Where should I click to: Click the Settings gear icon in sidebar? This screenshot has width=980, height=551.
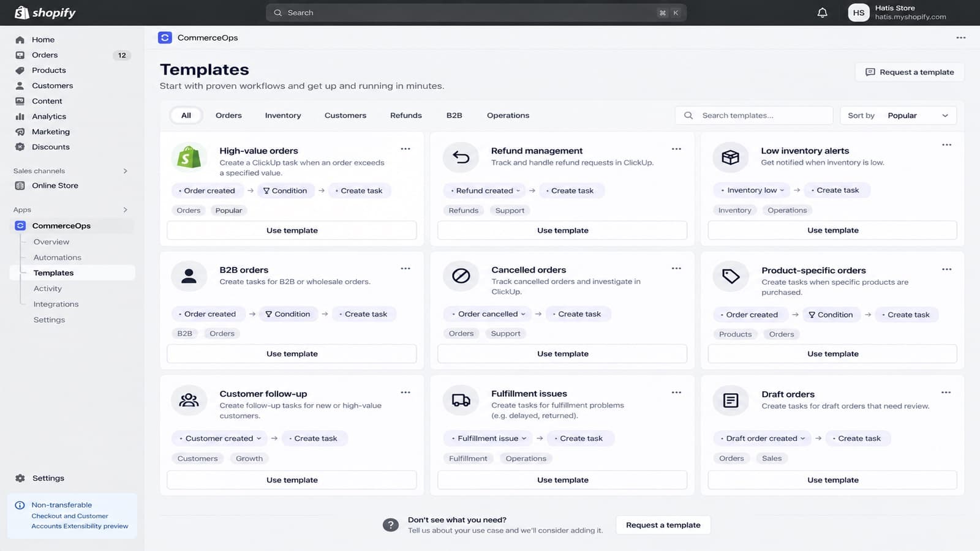tap(20, 478)
